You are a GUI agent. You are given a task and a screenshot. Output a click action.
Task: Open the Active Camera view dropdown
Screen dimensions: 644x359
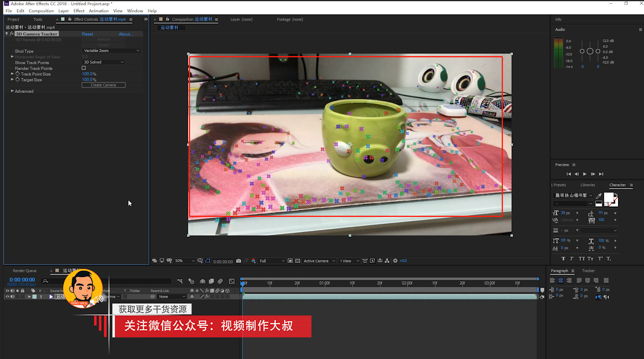click(320, 261)
